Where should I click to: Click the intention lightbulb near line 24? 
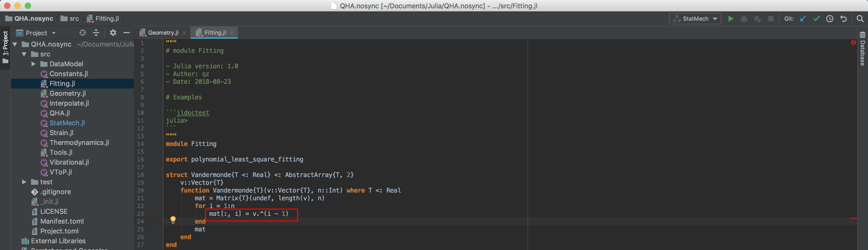pyautogui.click(x=173, y=220)
